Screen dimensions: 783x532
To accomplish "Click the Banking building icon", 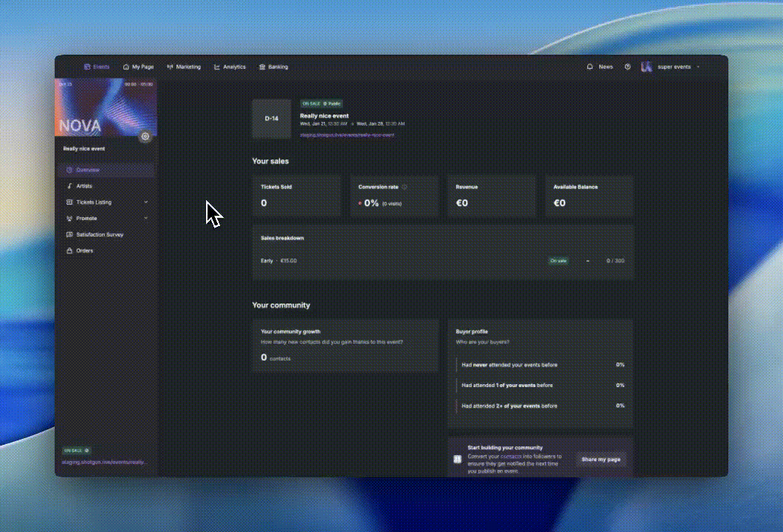I will click(262, 67).
